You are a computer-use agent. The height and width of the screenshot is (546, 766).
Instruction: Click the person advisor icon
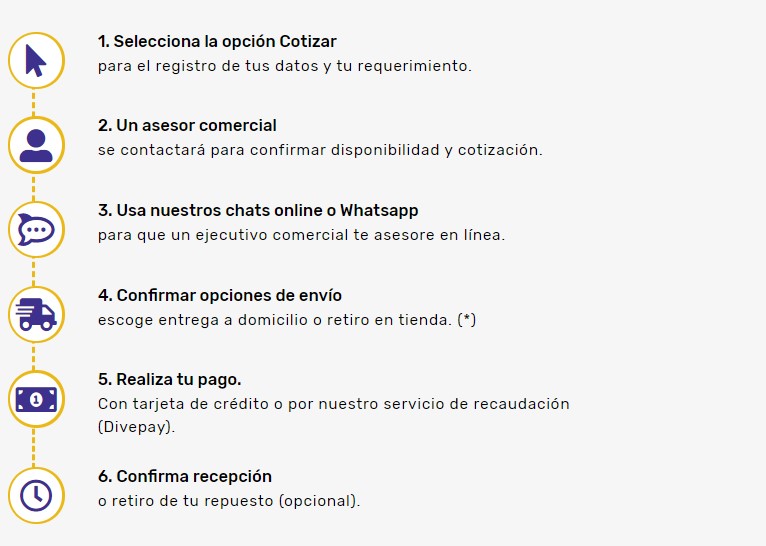[x=36, y=145]
